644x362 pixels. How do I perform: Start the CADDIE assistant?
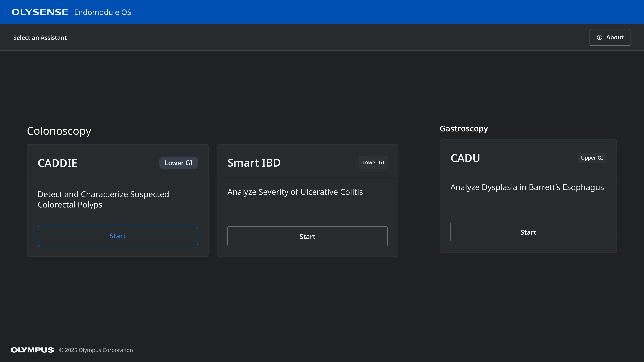click(118, 236)
